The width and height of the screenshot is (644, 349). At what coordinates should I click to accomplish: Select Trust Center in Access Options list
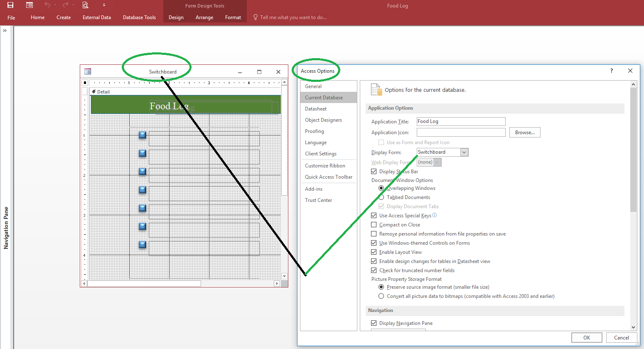click(x=328, y=200)
